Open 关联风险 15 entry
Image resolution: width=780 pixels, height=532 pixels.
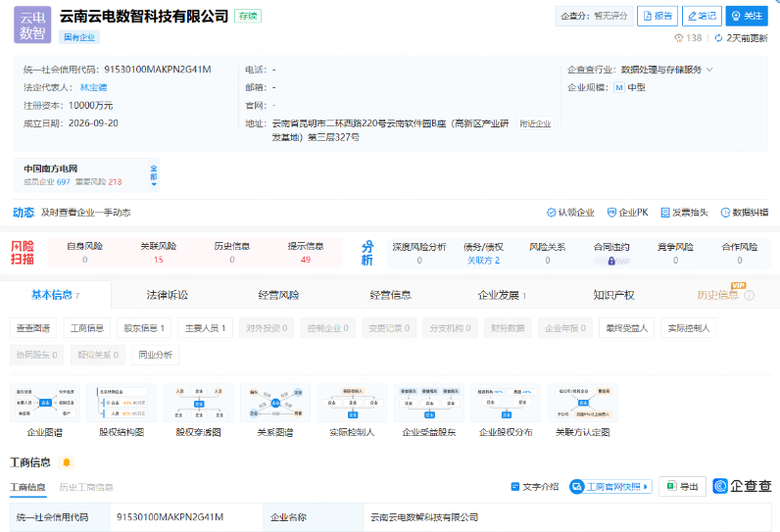click(158, 253)
